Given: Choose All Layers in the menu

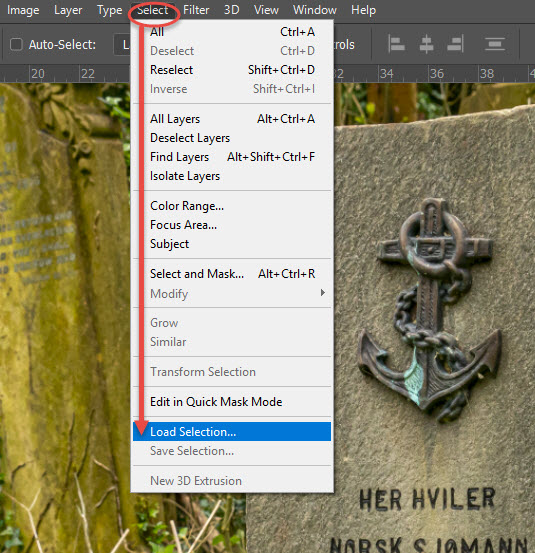Looking at the screenshot, I should tap(232, 119).
